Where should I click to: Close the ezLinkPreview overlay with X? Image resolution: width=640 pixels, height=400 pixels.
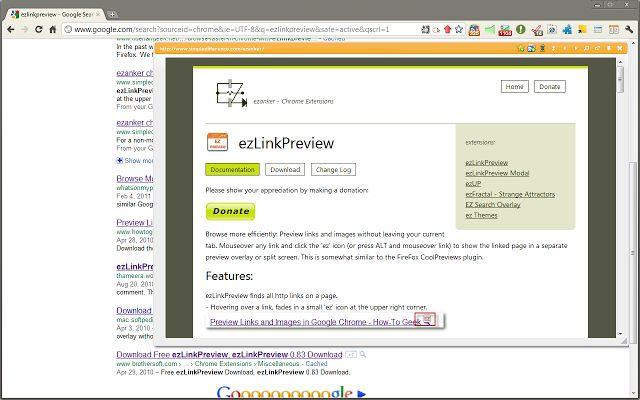(620, 48)
